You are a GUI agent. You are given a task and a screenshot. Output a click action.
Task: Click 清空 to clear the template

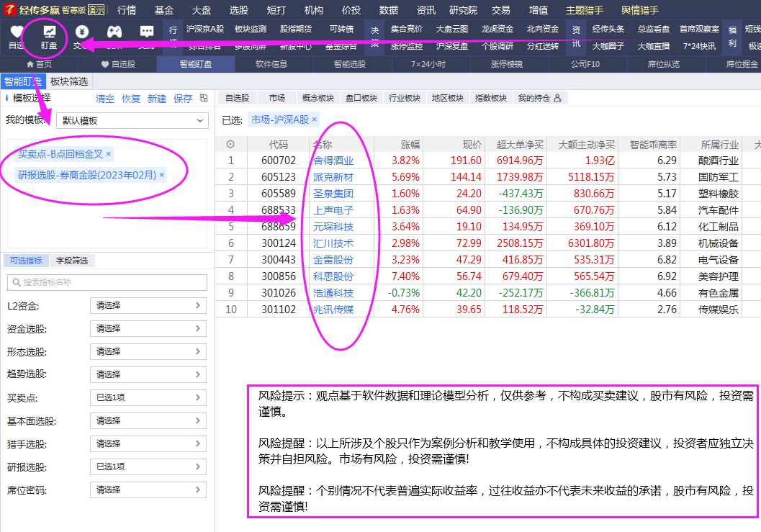click(105, 99)
